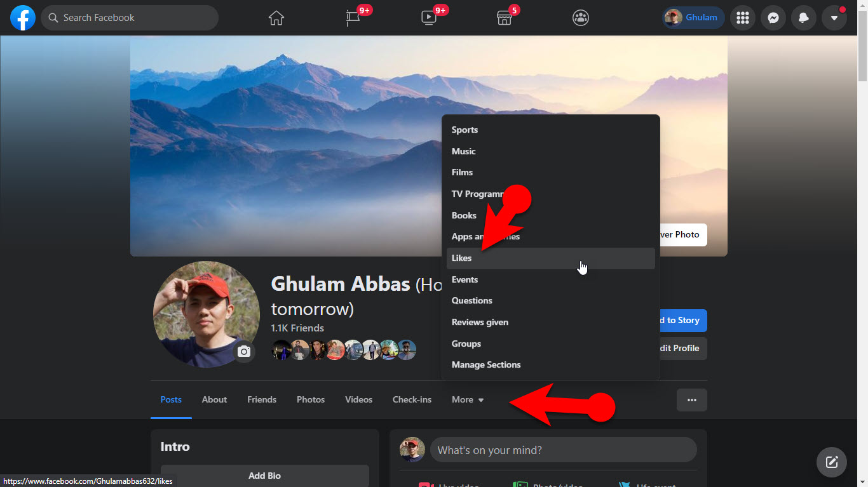The height and width of the screenshot is (487, 868).
Task: Choose Manage Sections in the menu
Action: click(486, 365)
